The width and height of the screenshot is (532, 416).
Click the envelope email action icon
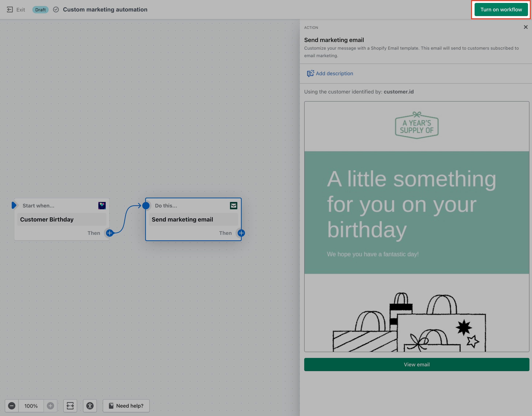[x=233, y=206]
